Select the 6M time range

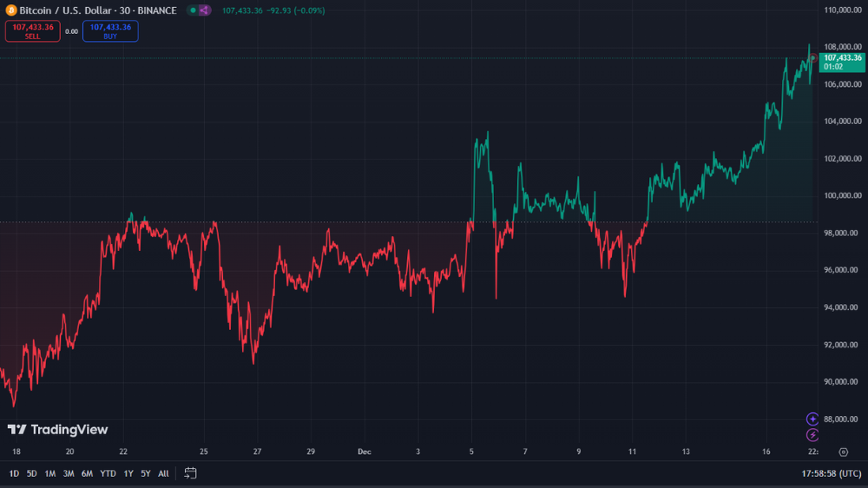click(87, 473)
